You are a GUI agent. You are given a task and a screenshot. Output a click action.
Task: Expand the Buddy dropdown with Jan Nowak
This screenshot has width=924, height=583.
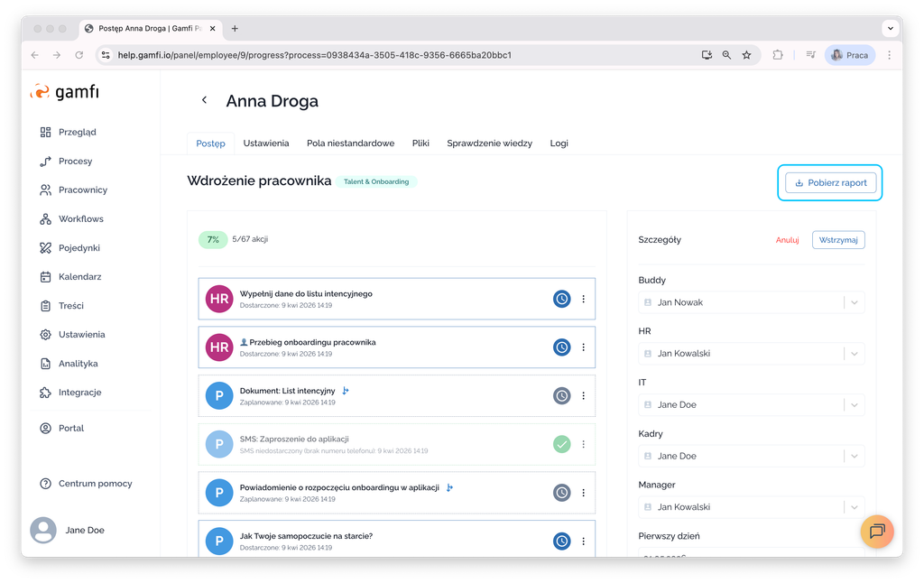854,302
